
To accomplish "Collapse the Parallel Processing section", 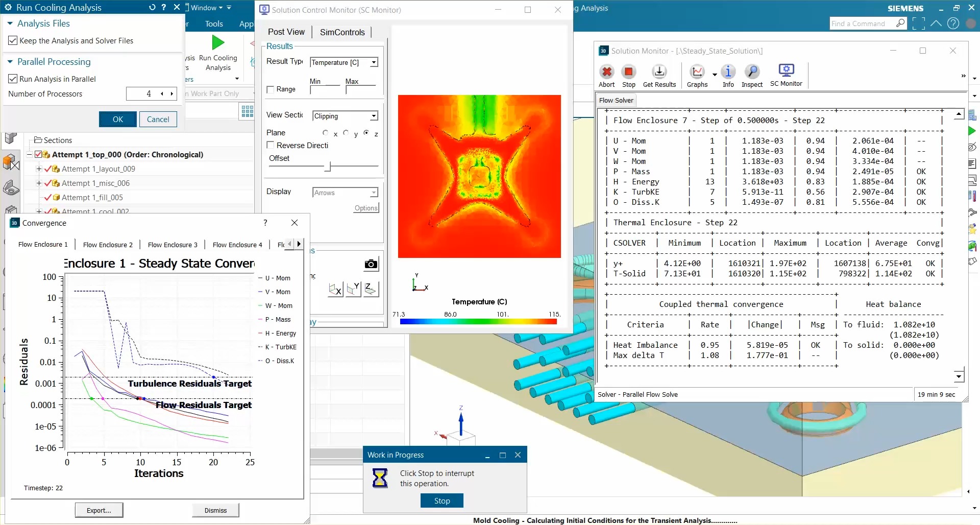I will (x=10, y=62).
